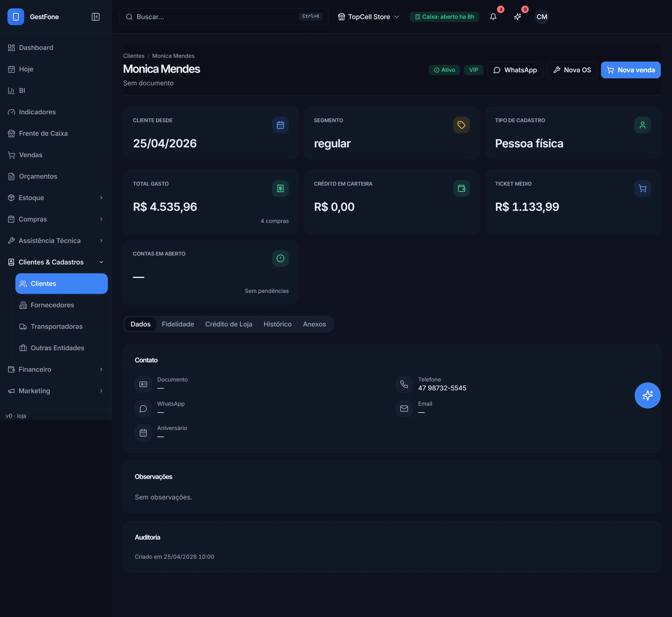Open the floating AI assistant button
Image resolution: width=672 pixels, height=617 pixels.
pos(647,395)
